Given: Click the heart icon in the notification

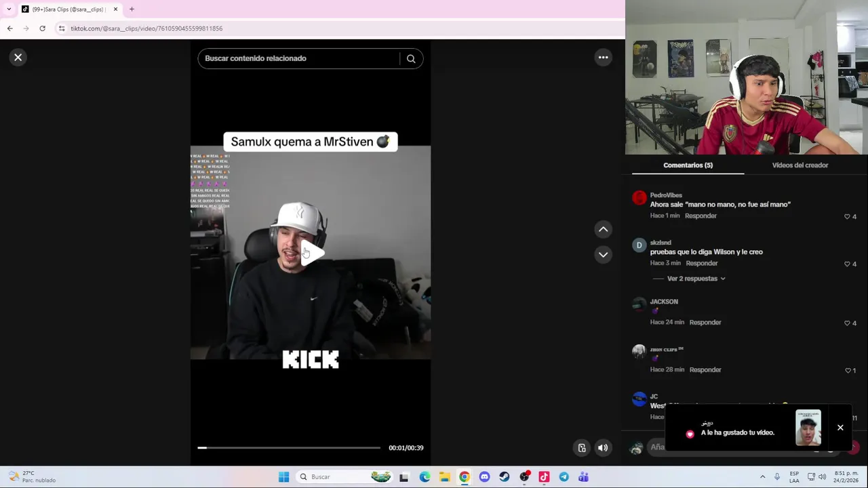Looking at the screenshot, I should tap(690, 434).
